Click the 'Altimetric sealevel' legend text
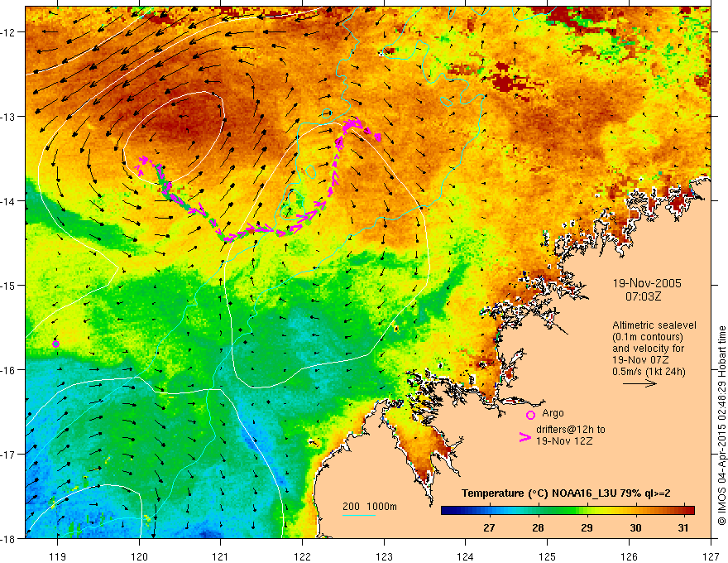Image resolution: width=728 pixels, height=563 pixels. click(x=654, y=325)
